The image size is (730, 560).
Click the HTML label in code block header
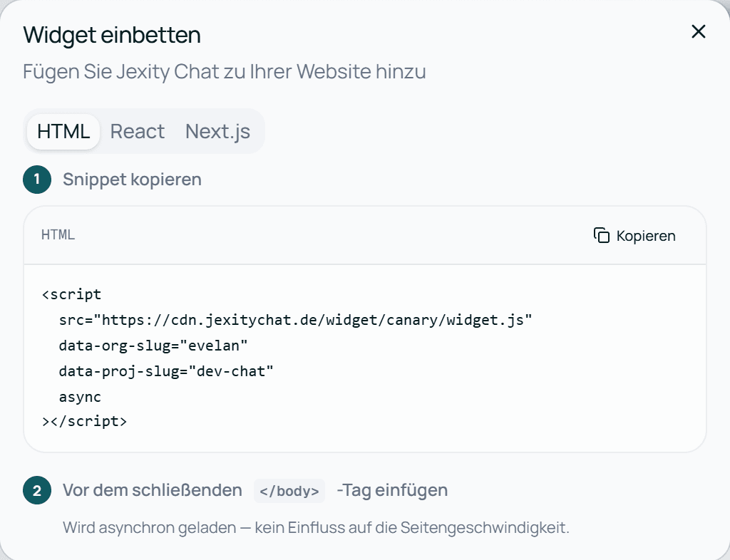coord(58,235)
